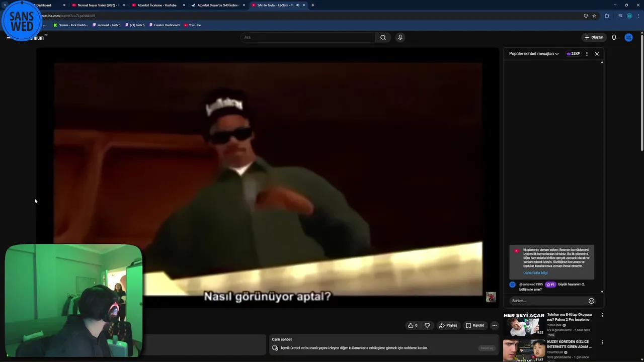Click the Ara search field
The height and width of the screenshot is (362, 644).
coord(307,37)
